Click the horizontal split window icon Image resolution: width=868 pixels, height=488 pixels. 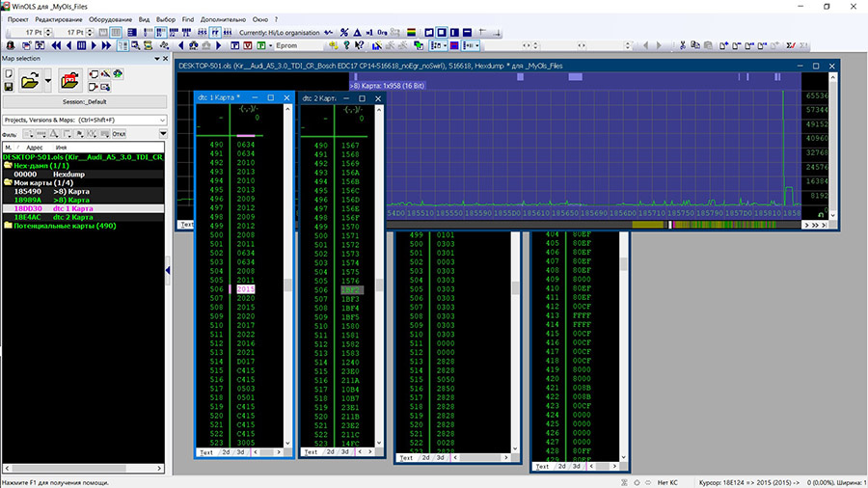click(467, 32)
